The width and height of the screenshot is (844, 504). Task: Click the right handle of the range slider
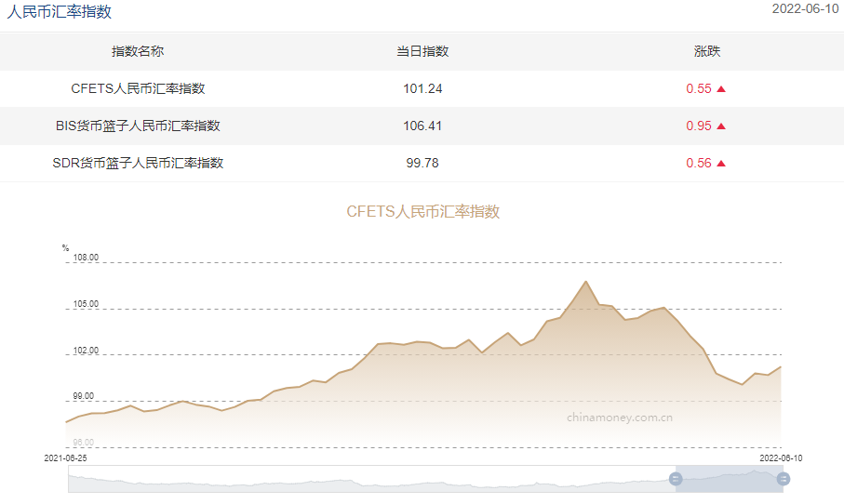(x=784, y=478)
